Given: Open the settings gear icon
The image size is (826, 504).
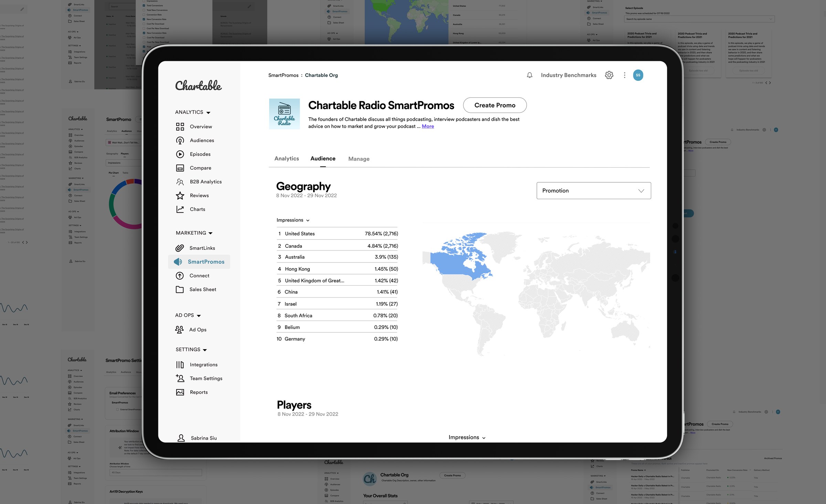Looking at the screenshot, I should (x=609, y=75).
